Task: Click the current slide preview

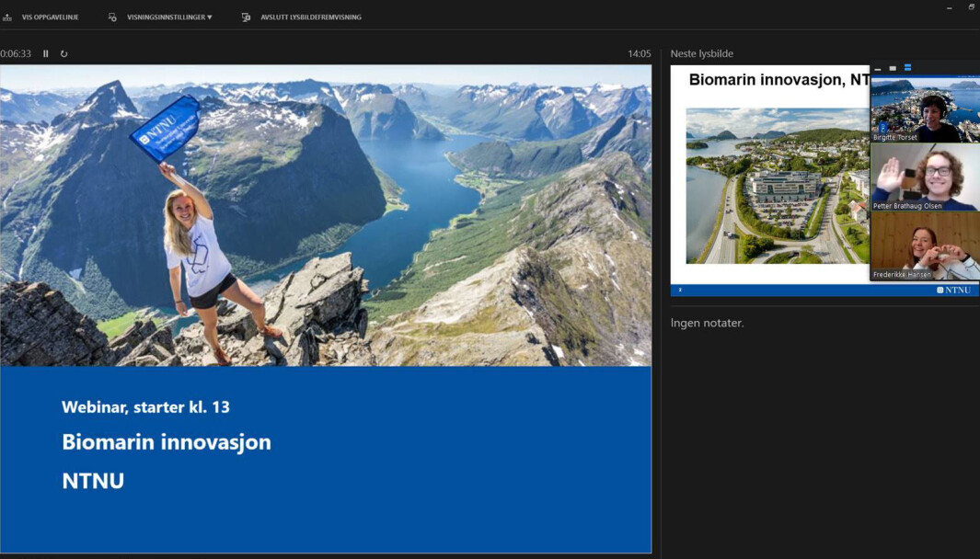Action: pos(326,309)
